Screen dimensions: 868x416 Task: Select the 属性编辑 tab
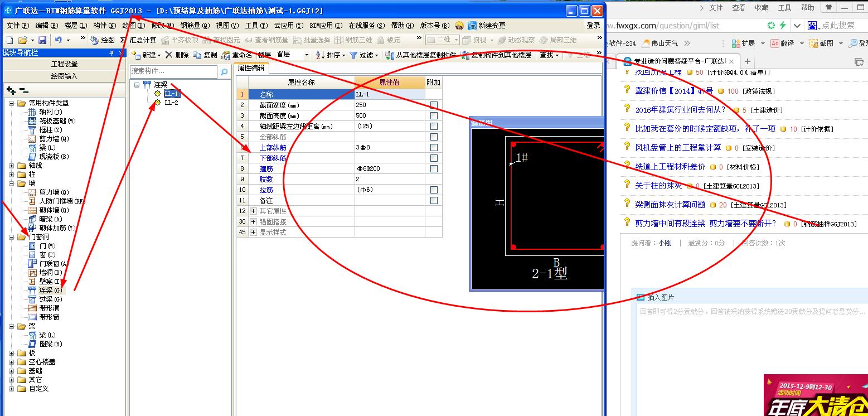tap(251, 68)
